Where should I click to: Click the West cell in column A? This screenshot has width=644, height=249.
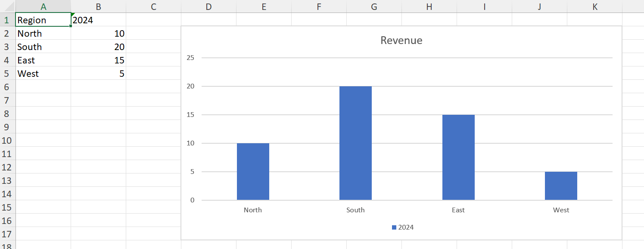pyautogui.click(x=43, y=73)
